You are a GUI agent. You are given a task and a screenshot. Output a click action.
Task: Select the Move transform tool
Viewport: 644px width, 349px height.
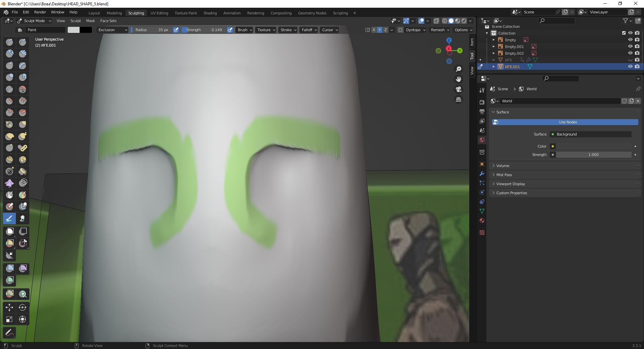[9, 307]
